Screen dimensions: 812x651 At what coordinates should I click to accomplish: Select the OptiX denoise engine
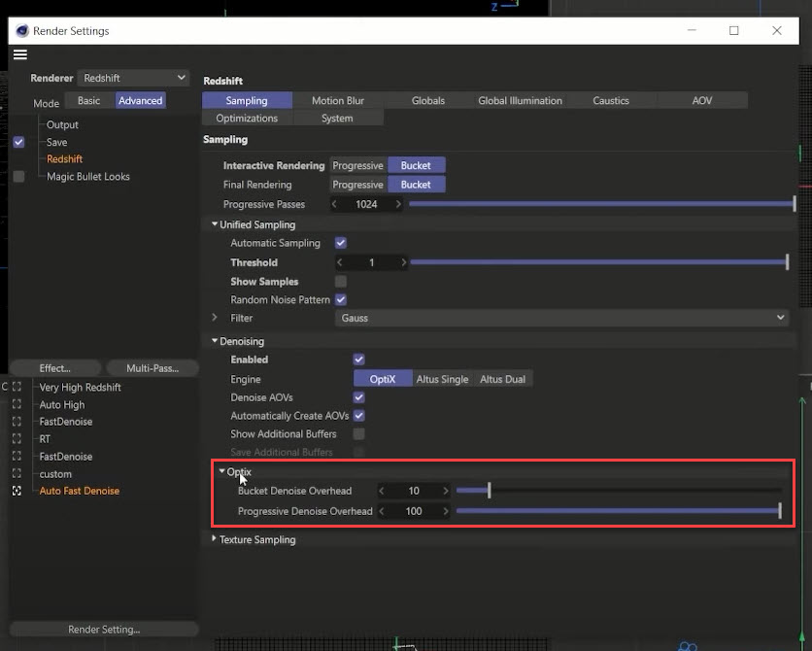(383, 379)
